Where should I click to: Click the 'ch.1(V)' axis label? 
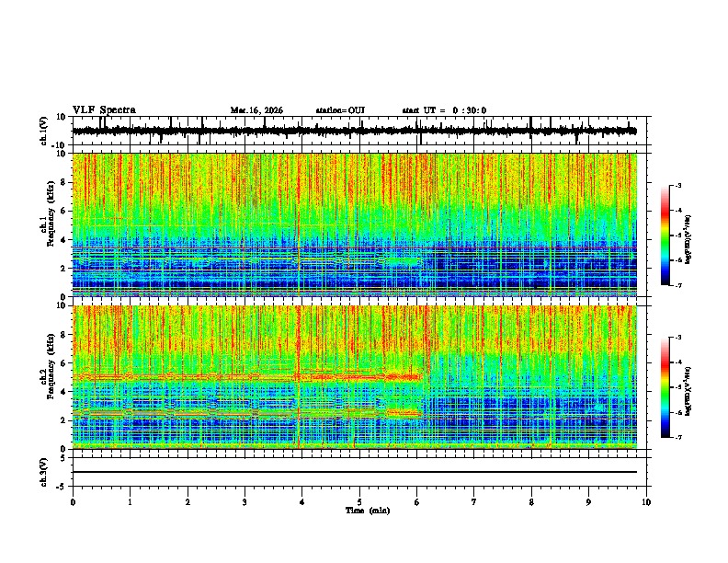point(43,131)
